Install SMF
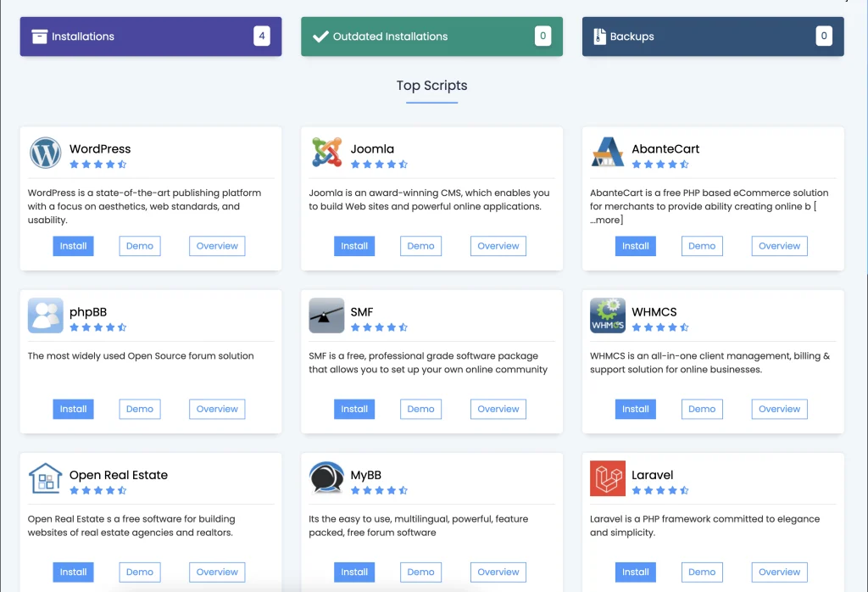The width and height of the screenshot is (868, 592). 354,409
